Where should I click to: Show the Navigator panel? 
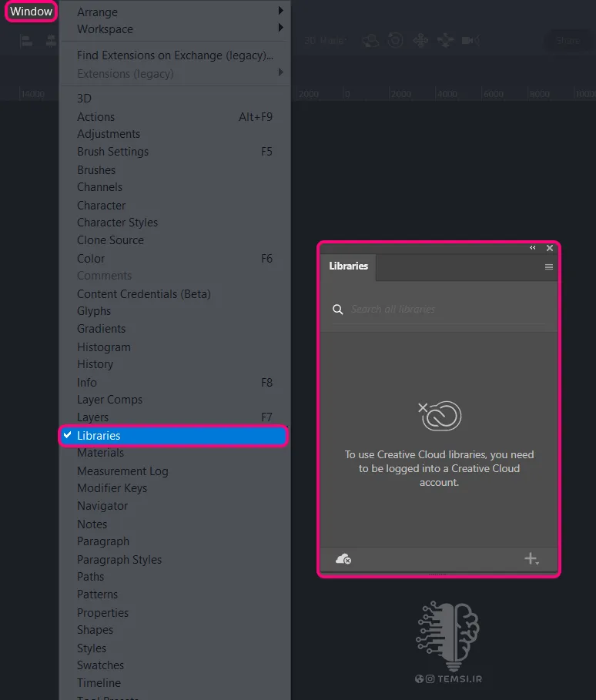(x=175, y=506)
